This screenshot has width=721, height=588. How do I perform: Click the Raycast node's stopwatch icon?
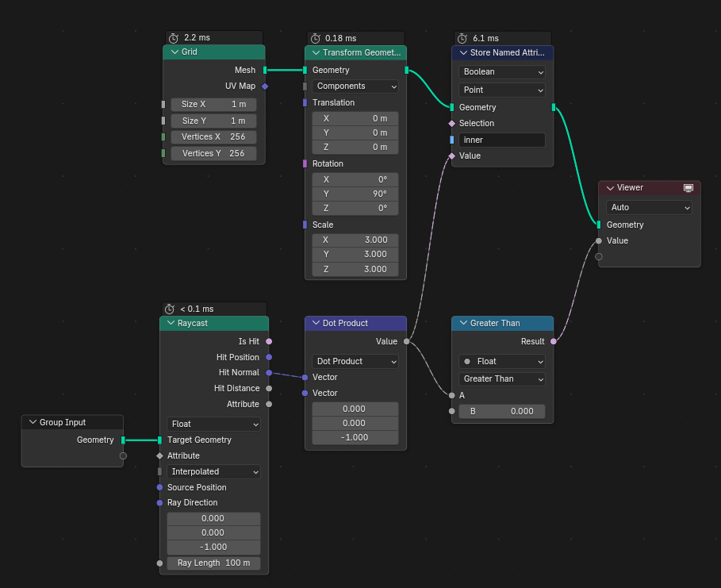[x=168, y=309]
